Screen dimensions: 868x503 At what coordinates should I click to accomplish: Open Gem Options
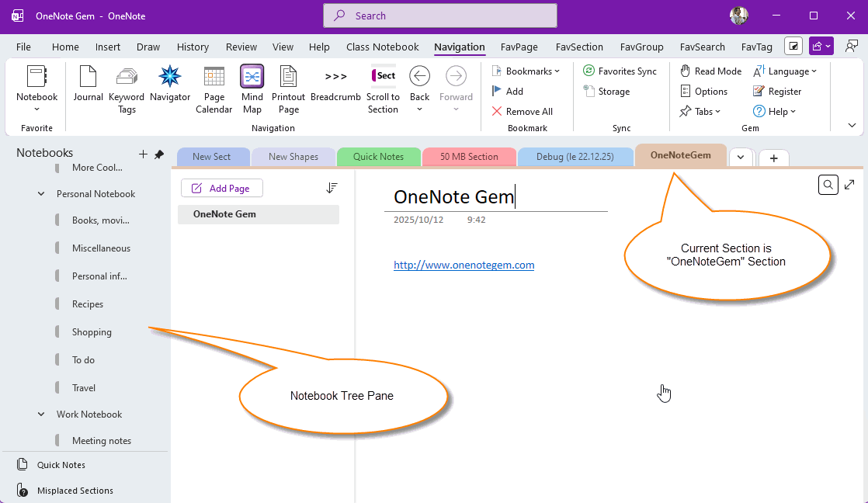pos(703,92)
